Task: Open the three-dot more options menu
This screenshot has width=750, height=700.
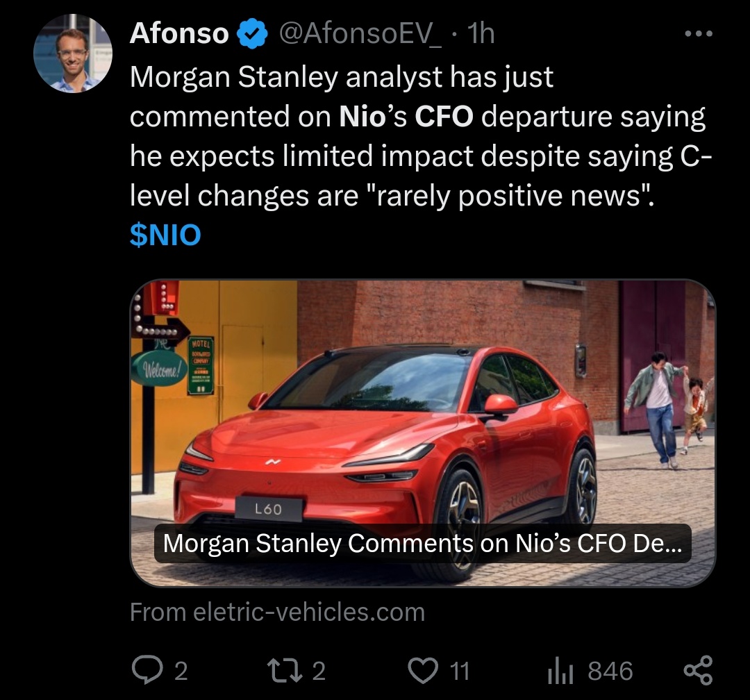Action: click(x=699, y=33)
